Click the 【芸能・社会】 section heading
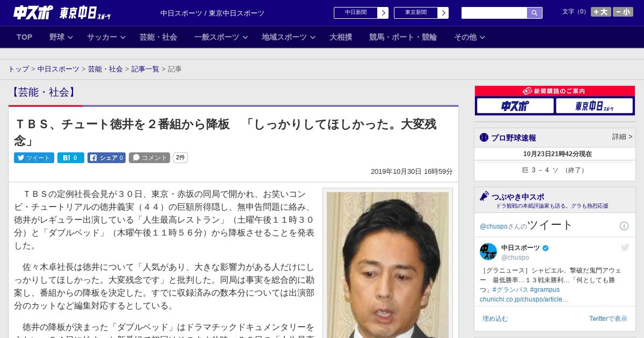The image size is (644, 338). click(44, 92)
